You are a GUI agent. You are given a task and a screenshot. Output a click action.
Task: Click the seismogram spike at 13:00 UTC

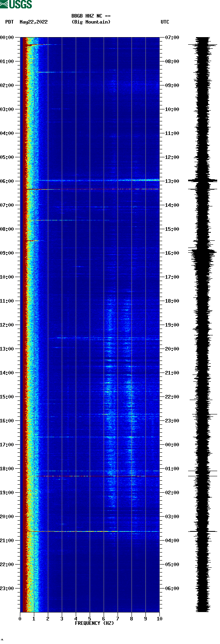[202, 180]
